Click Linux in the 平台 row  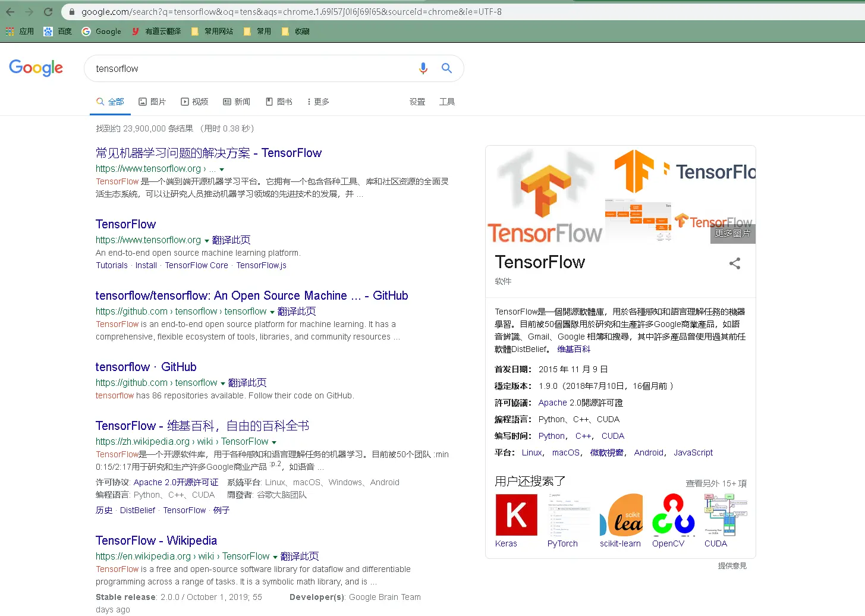click(x=532, y=452)
